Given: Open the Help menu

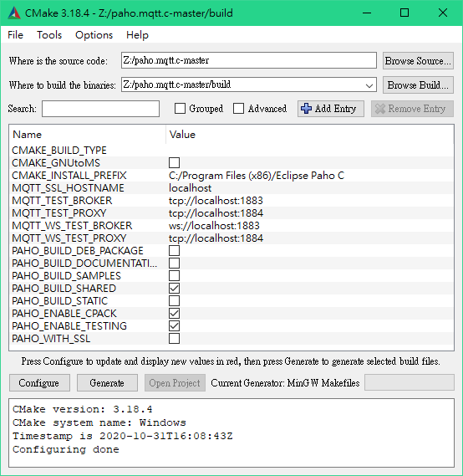Looking at the screenshot, I should (137, 35).
